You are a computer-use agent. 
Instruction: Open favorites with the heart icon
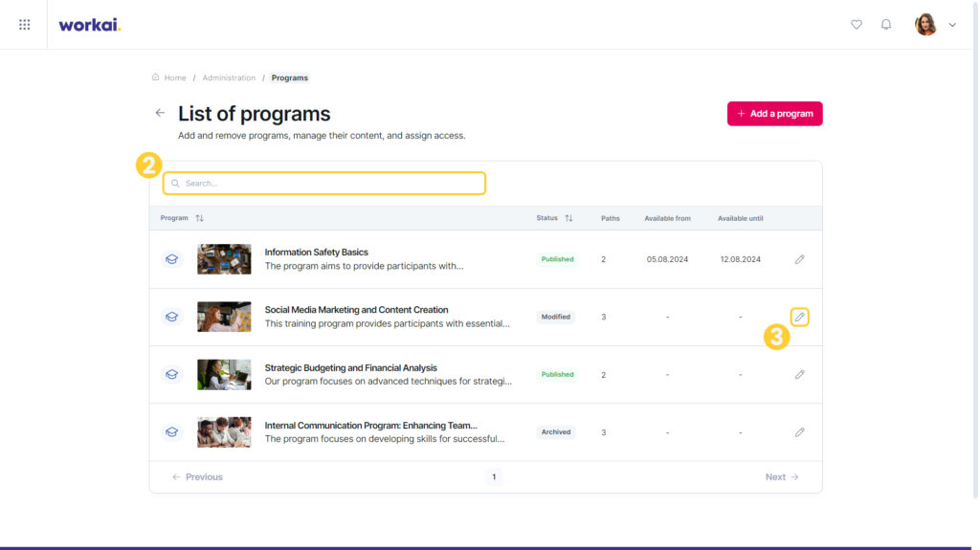(857, 24)
